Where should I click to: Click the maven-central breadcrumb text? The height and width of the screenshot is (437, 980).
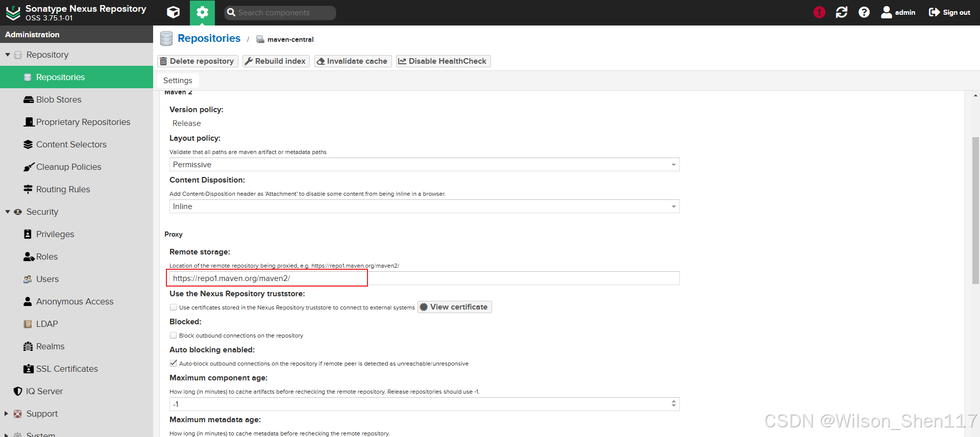pos(290,39)
